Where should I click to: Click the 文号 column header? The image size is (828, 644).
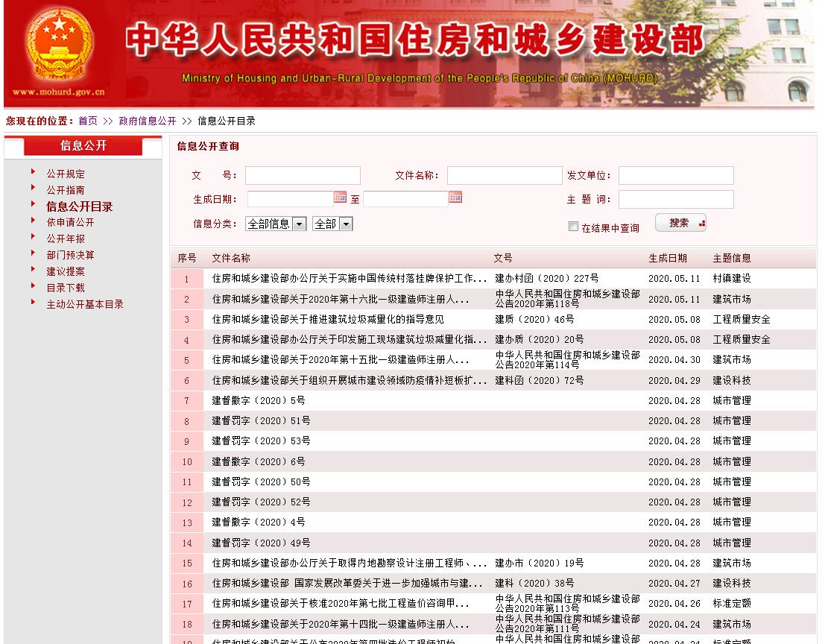click(x=503, y=259)
